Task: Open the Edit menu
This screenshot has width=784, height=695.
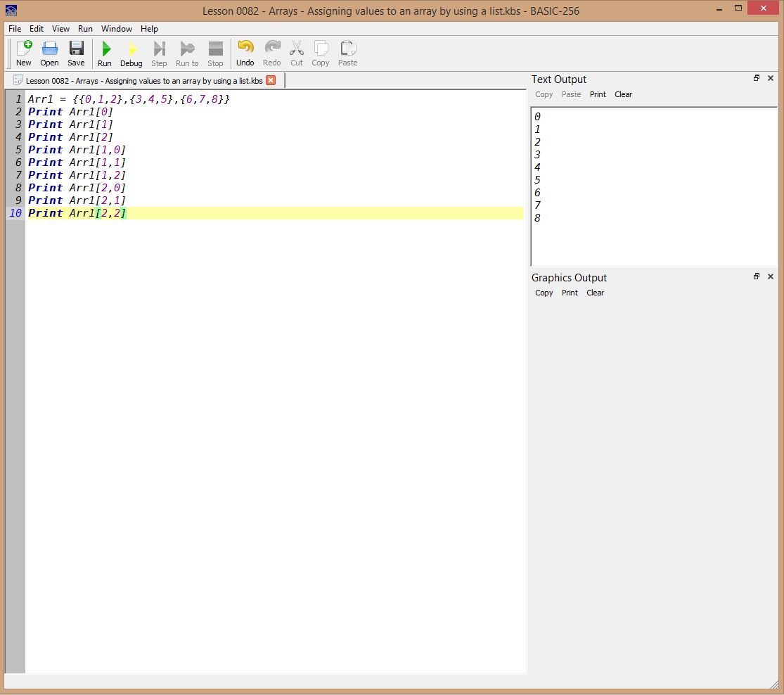Action: coord(36,29)
